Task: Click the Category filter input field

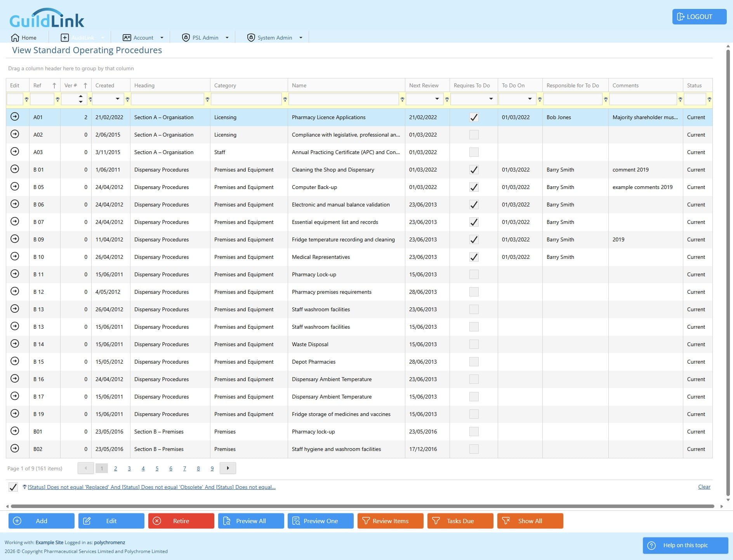Action: (x=246, y=99)
